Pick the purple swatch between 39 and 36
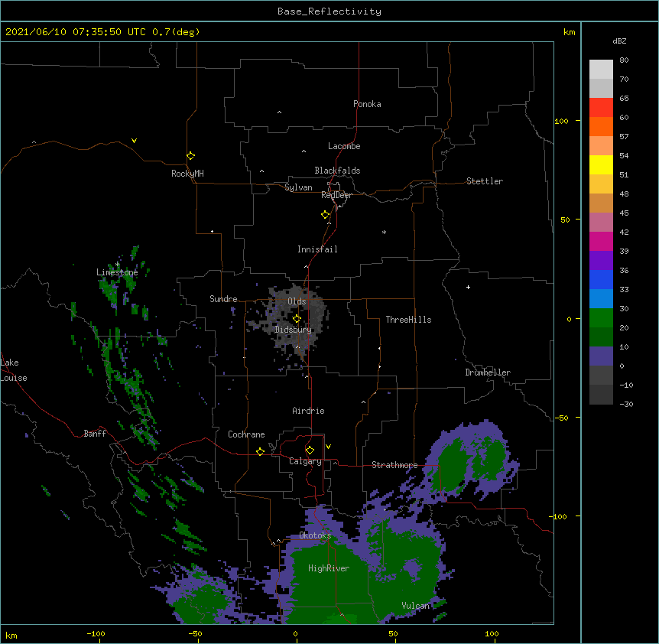Screen dimensions: 659x644 pyautogui.click(x=601, y=260)
